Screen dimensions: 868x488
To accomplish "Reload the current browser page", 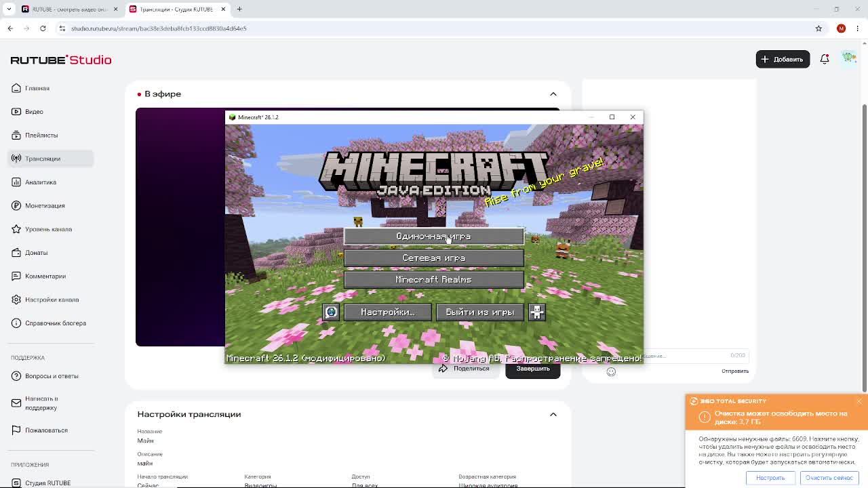I will pyautogui.click(x=43, y=28).
